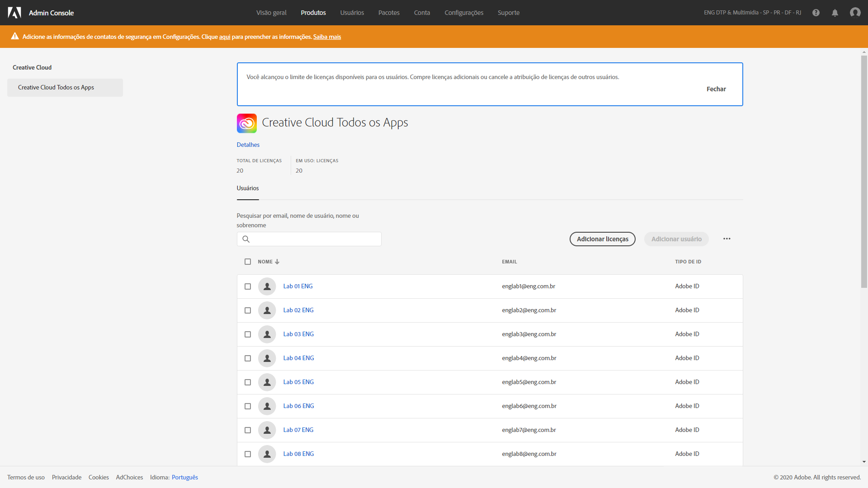Open the help question mark icon
This screenshot has height=488, width=868.
pyautogui.click(x=816, y=13)
